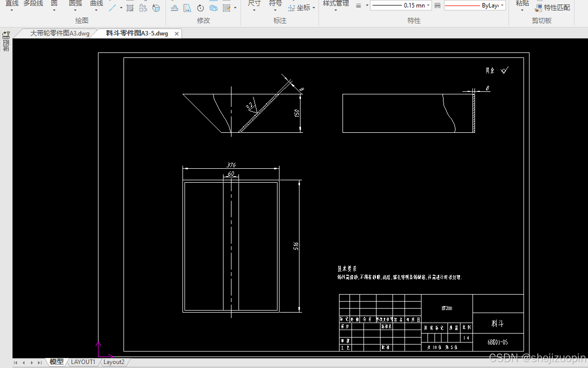588x368 pixels.
Task: Click the 150 dimension text in front view
Action: pyautogui.click(x=296, y=113)
